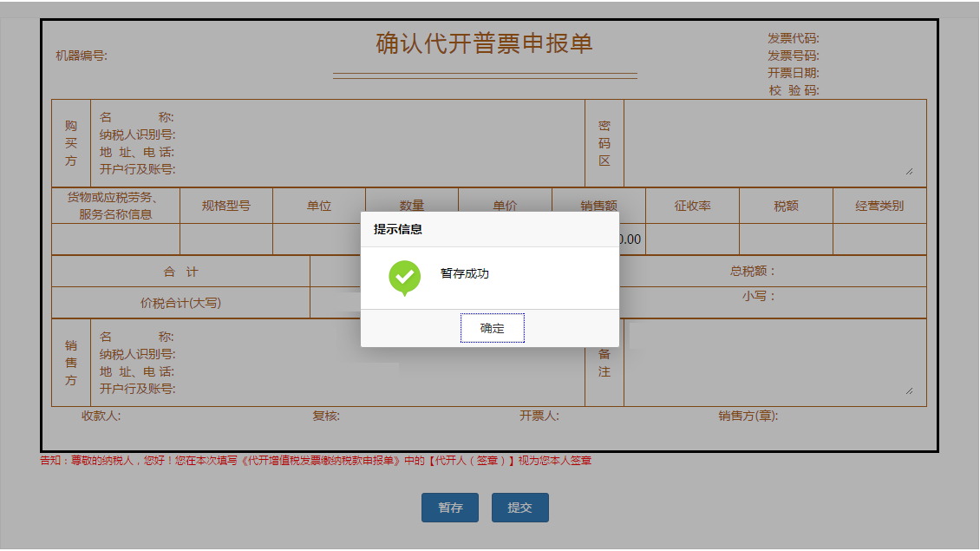Viewport: 980px width, 551px height.
Task: Click the 提示信息 dialog title
Action: tap(397, 230)
